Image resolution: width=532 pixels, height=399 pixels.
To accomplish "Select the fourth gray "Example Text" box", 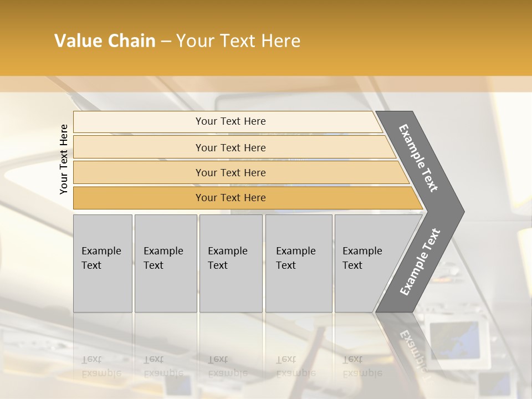I will [x=298, y=263].
